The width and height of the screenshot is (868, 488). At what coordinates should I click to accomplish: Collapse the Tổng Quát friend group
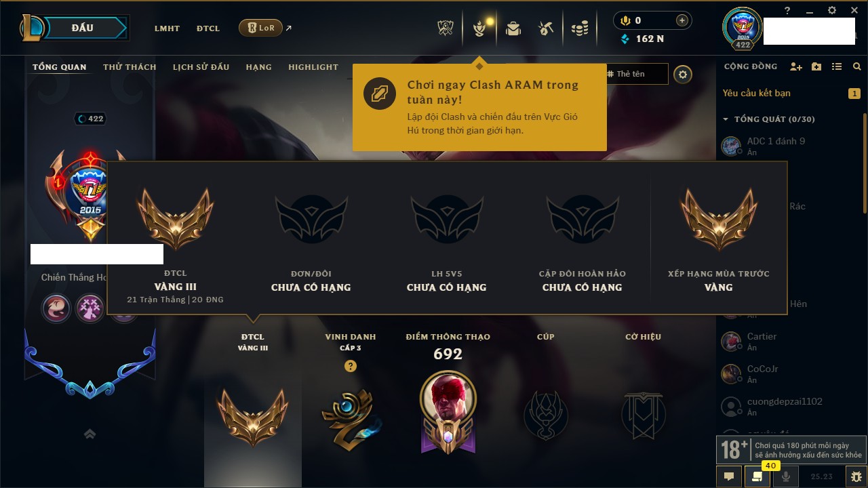pos(726,119)
